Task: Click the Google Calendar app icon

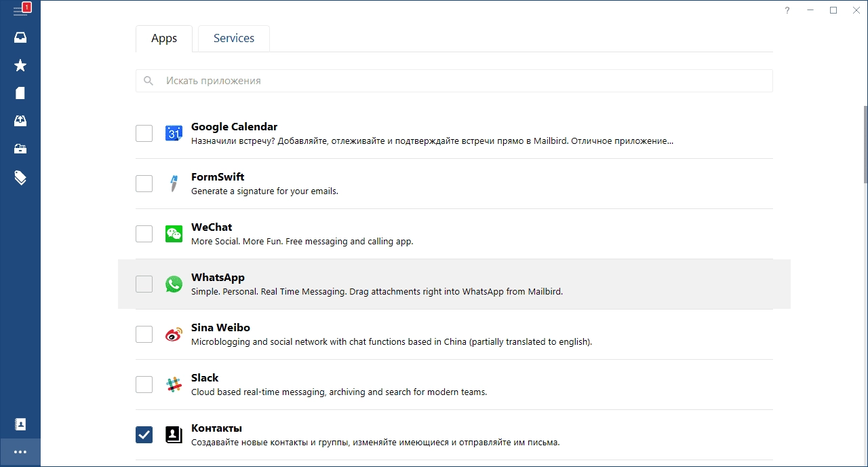Action: 174,133
